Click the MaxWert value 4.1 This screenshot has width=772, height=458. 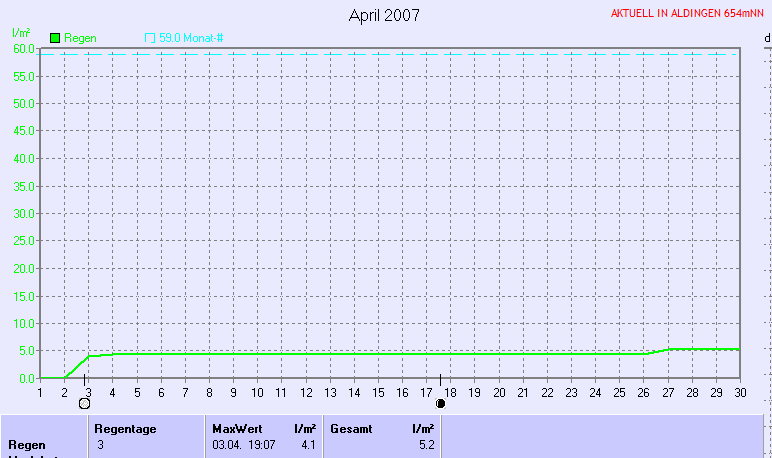tap(308, 444)
